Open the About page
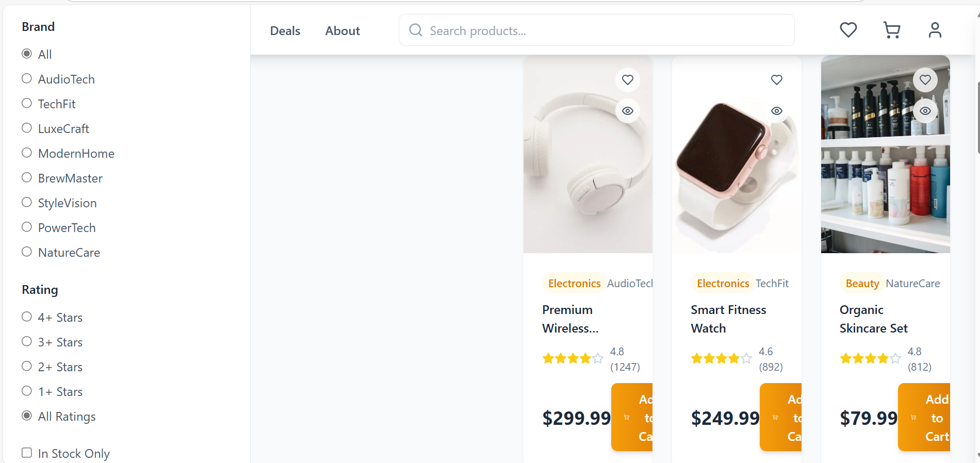Viewport: 980px width, 463px height. pos(342,30)
